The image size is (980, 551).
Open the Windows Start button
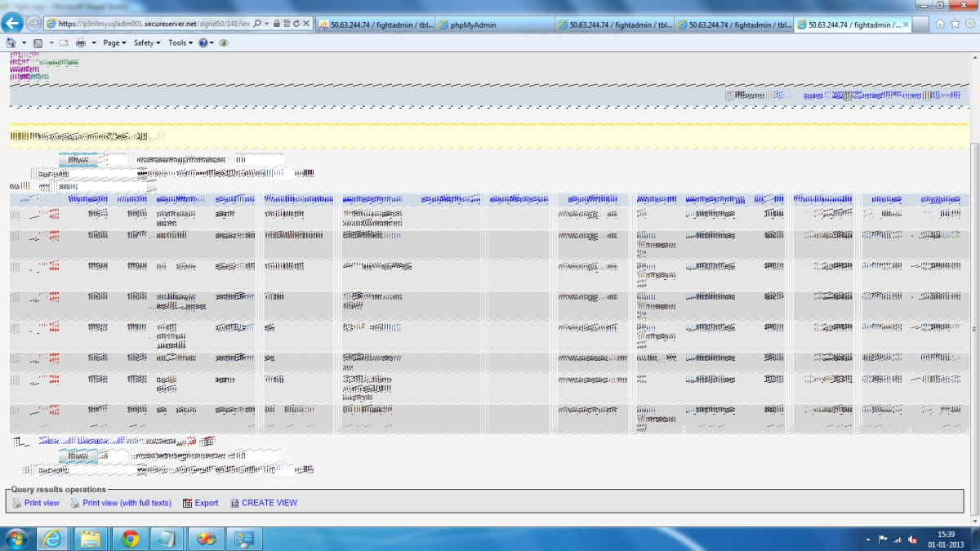point(16,539)
